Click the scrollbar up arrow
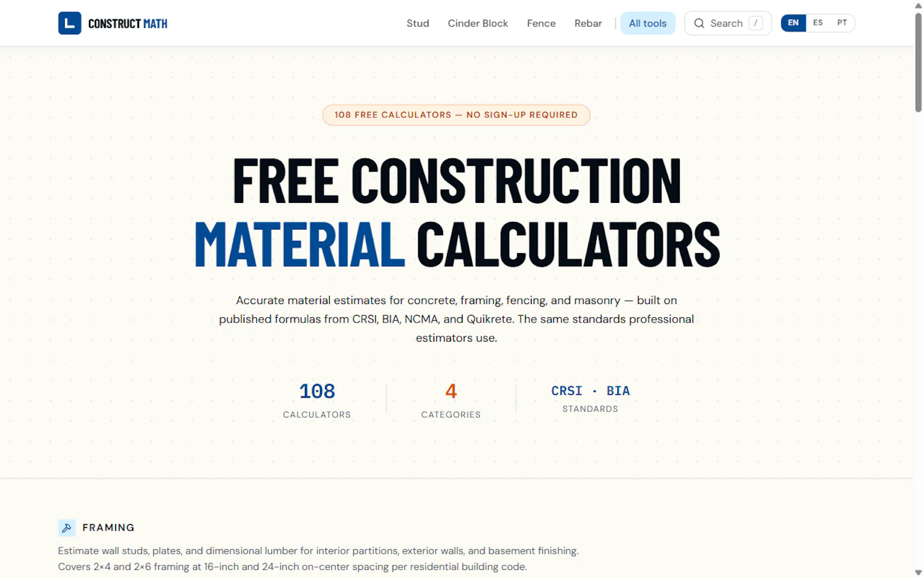The height and width of the screenshot is (578, 924). [x=918, y=5]
